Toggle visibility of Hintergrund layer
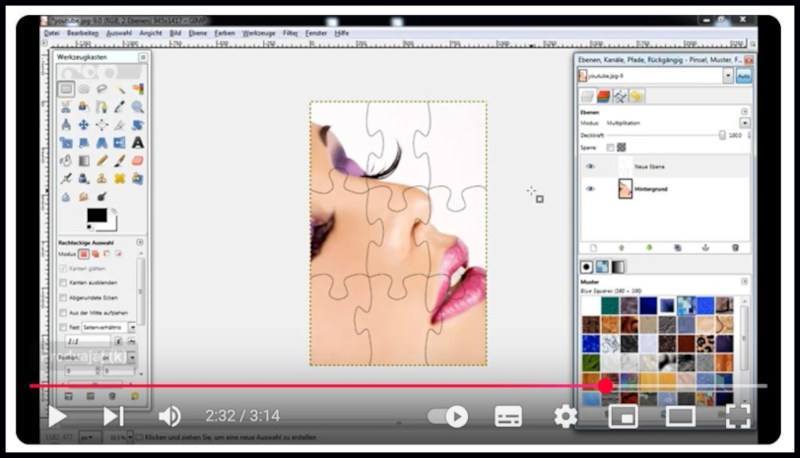This screenshot has width=800, height=458. coord(590,189)
